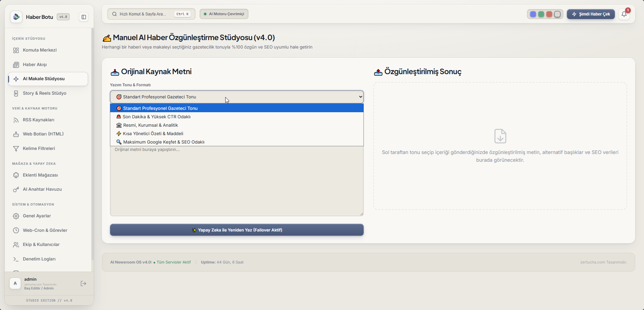This screenshot has width=644, height=310.
Task: Open Story & Reels Stüdyo page
Action: (x=48, y=93)
